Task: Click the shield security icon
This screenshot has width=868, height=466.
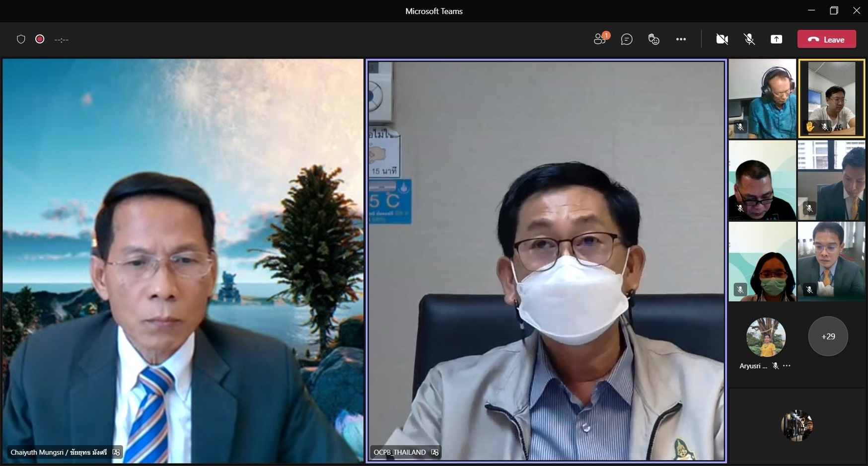Action: (21, 39)
